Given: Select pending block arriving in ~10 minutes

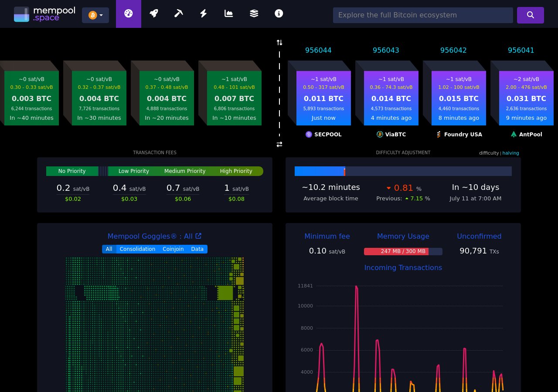Looking at the screenshot, I should click(x=234, y=98).
